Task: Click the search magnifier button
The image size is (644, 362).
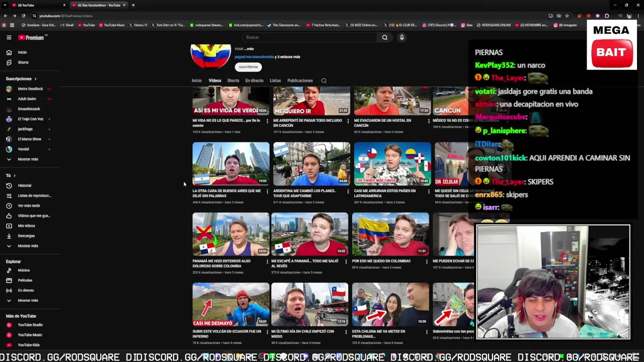Action: (384, 37)
